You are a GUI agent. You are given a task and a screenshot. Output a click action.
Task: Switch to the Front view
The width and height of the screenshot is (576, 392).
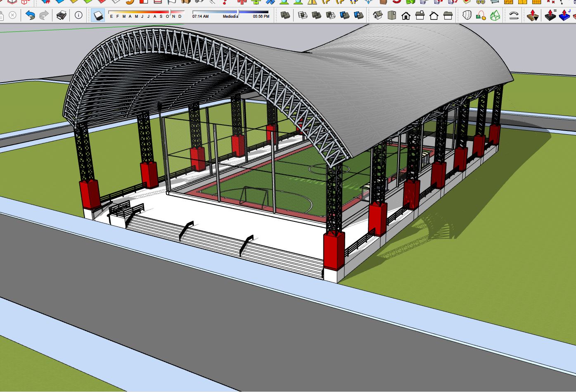click(406, 16)
